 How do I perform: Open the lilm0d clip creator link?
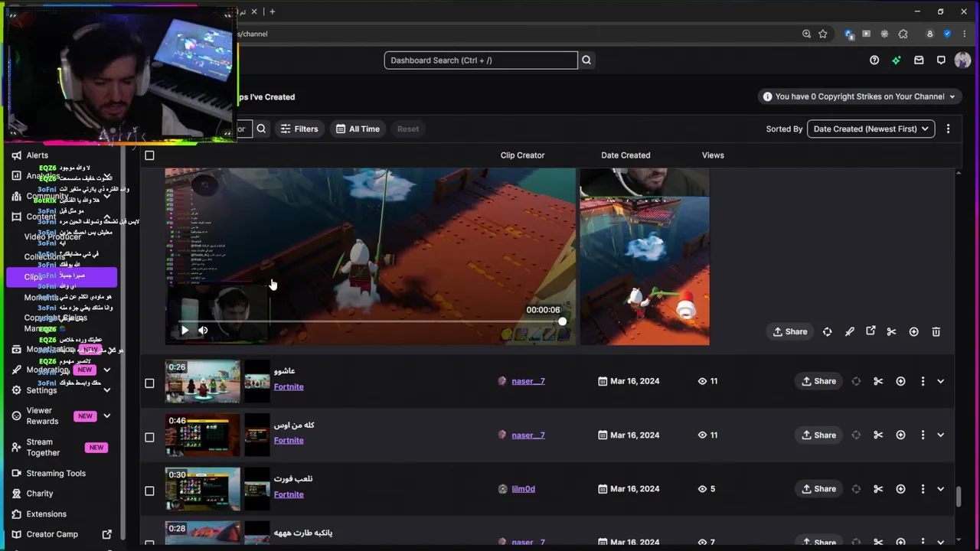(523, 488)
